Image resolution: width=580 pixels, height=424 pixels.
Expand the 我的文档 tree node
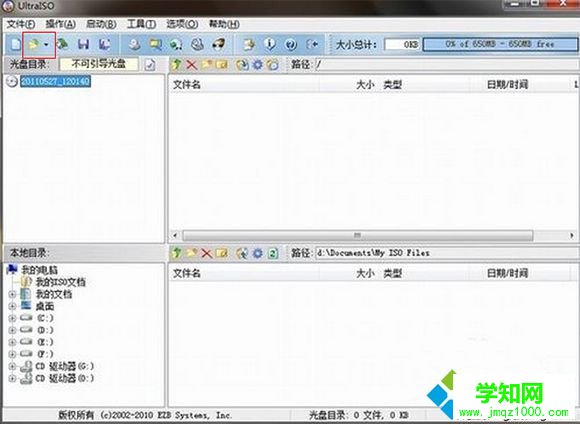click(x=12, y=295)
